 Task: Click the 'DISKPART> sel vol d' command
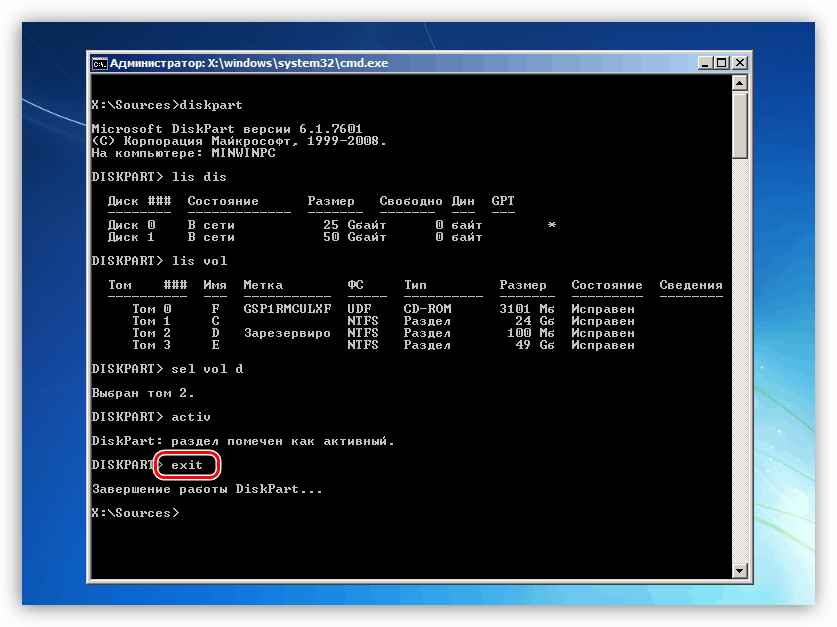pyautogui.click(x=167, y=369)
